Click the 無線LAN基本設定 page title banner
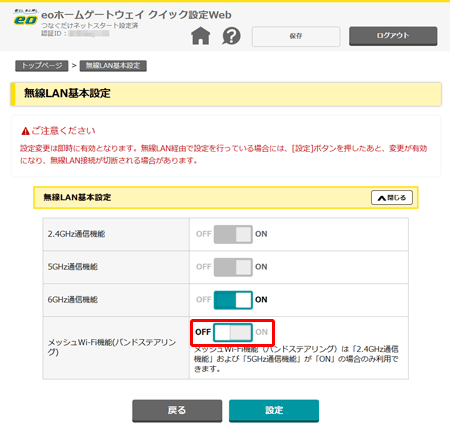450x433 pixels. pyautogui.click(x=226, y=94)
